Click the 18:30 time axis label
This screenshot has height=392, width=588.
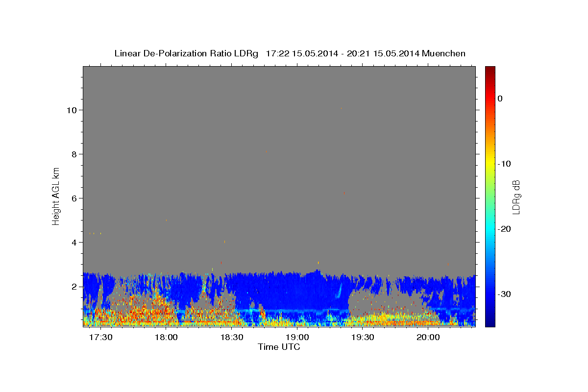[x=232, y=338]
